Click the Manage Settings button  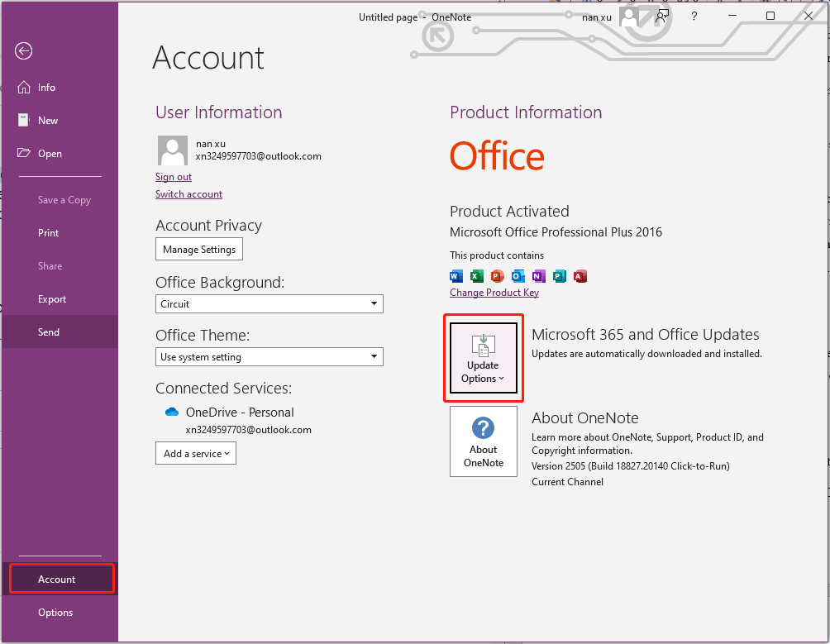coord(199,250)
